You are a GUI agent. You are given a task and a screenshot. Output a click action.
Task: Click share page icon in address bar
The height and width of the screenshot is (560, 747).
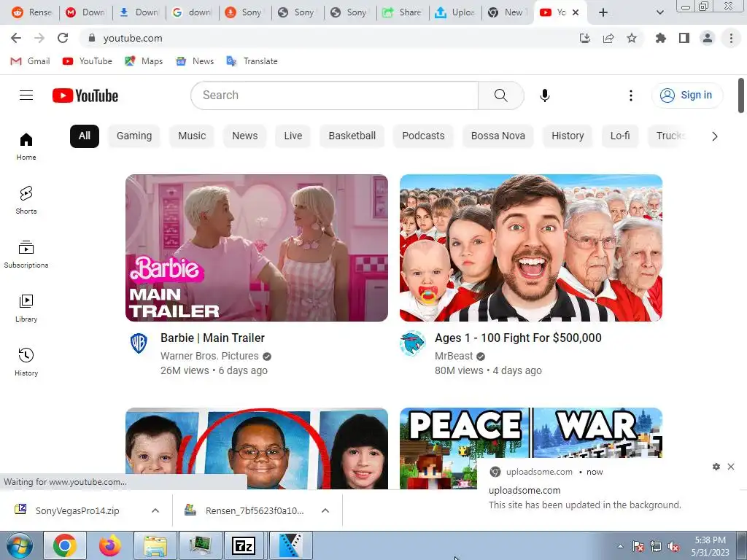[x=608, y=38]
